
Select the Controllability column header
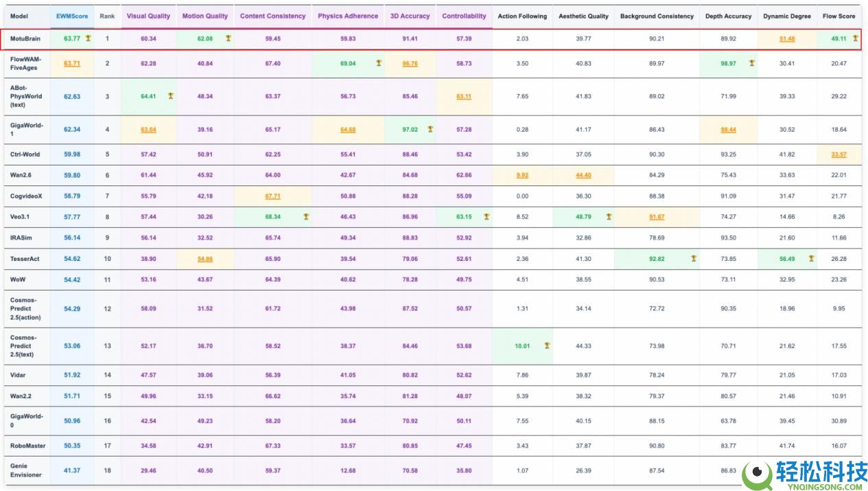pyautogui.click(x=464, y=16)
